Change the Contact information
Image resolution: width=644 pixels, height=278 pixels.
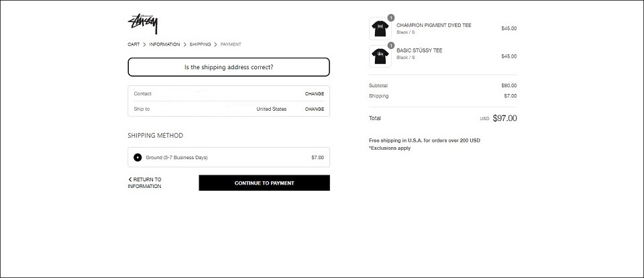tap(314, 94)
